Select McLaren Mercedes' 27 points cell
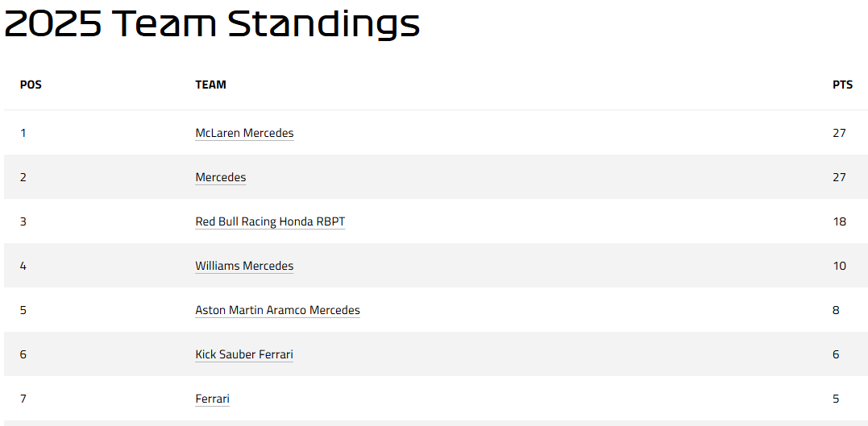The image size is (868, 426). point(839,134)
